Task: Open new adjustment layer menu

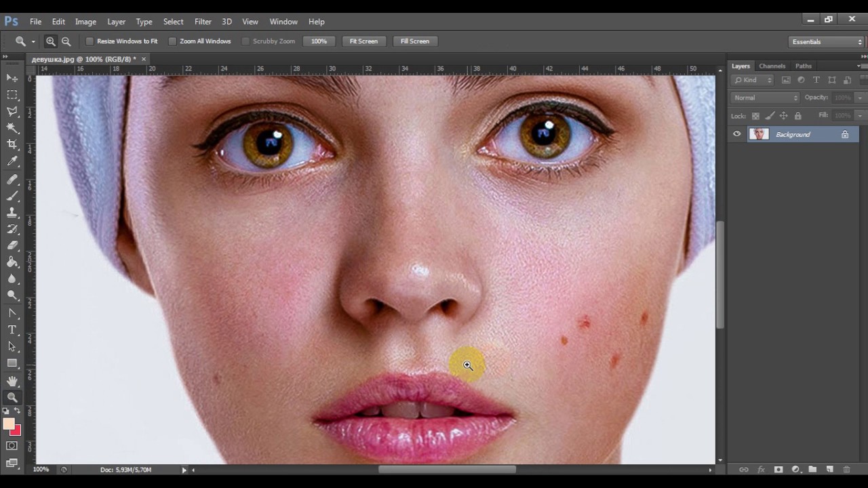Action: pyautogui.click(x=795, y=469)
